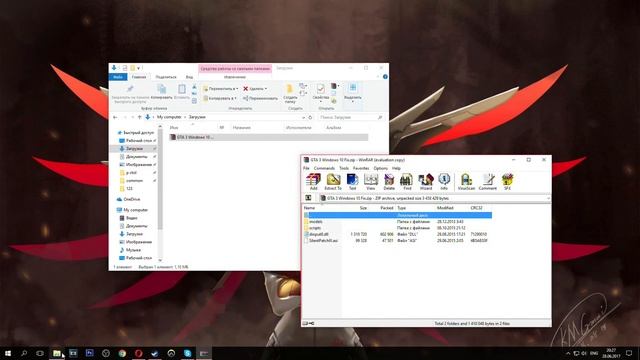The image size is (640, 360).
Task: Click the Comment icon in WinRAR
Action: [488, 182]
